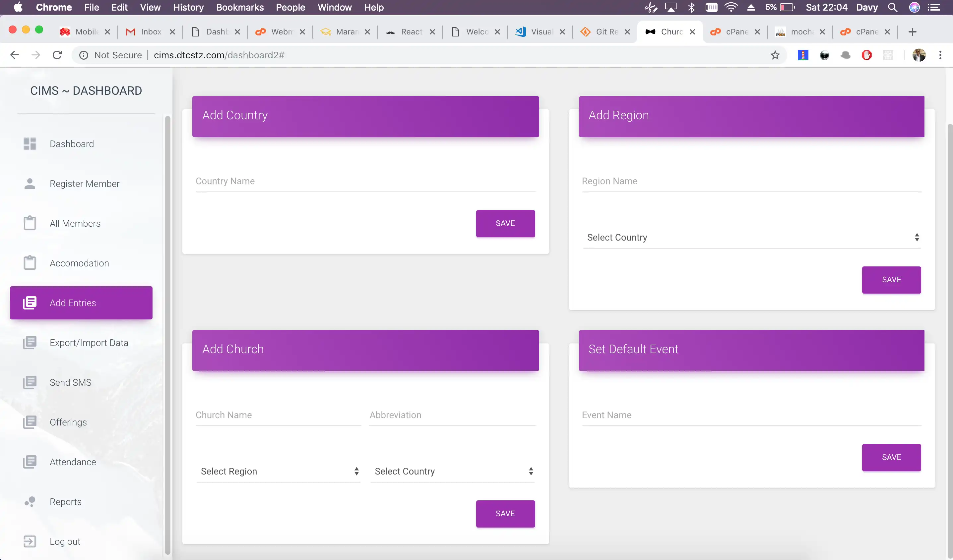This screenshot has height=560, width=953.
Task: Click Save button in Add Church form
Action: pos(505,513)
